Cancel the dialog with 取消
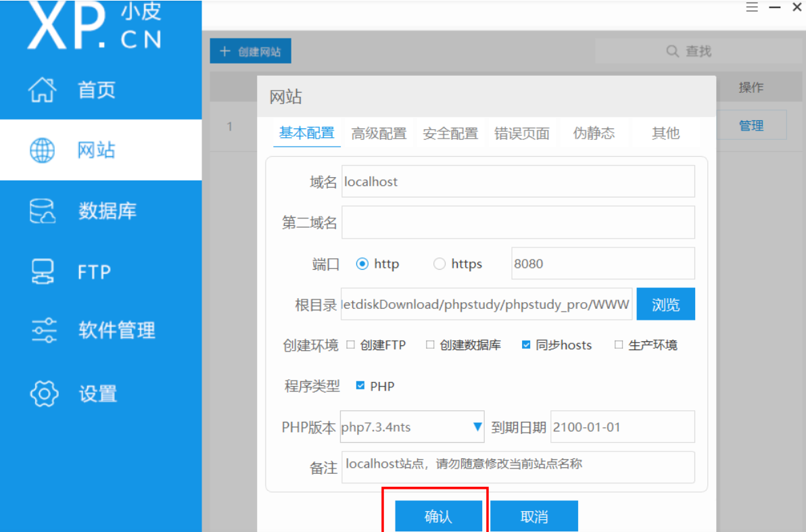806x532 pixels. (534, 516)
